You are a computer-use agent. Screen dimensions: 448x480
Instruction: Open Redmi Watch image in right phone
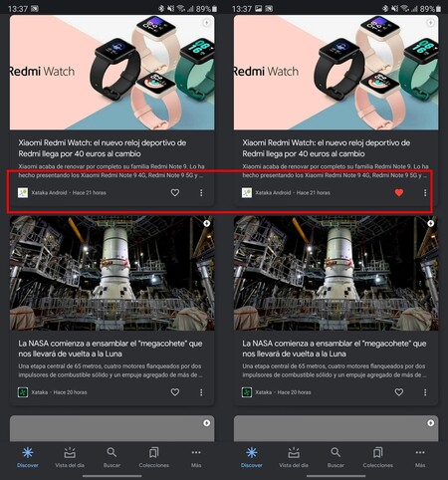pyautogui.click(x=336, y=73)
